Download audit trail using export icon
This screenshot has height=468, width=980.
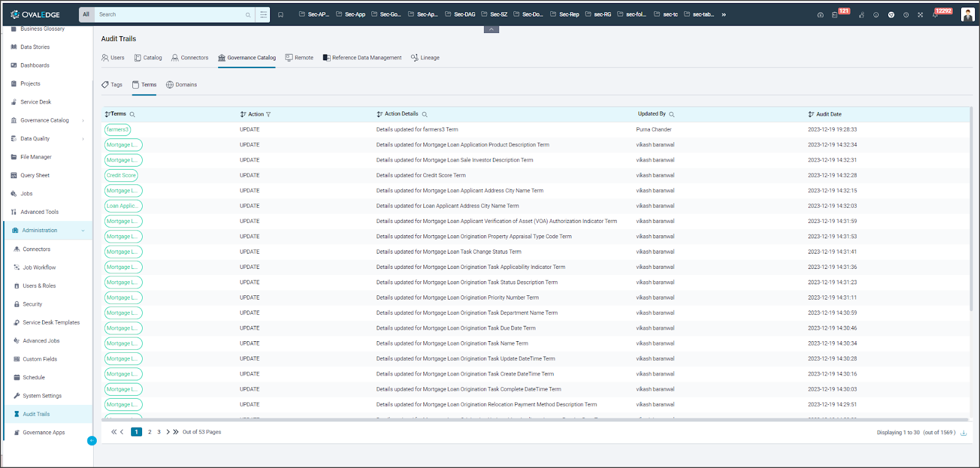click(963, 432)
